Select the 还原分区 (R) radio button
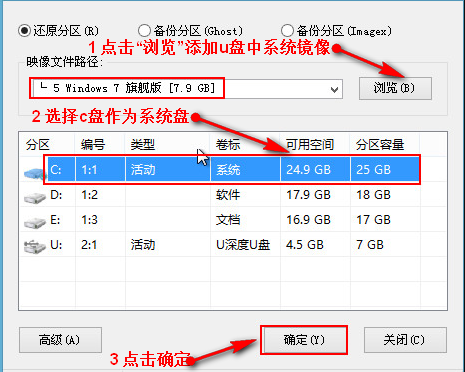Image resolution: width=465 pixels, height=372 pixels. (25, 31)
